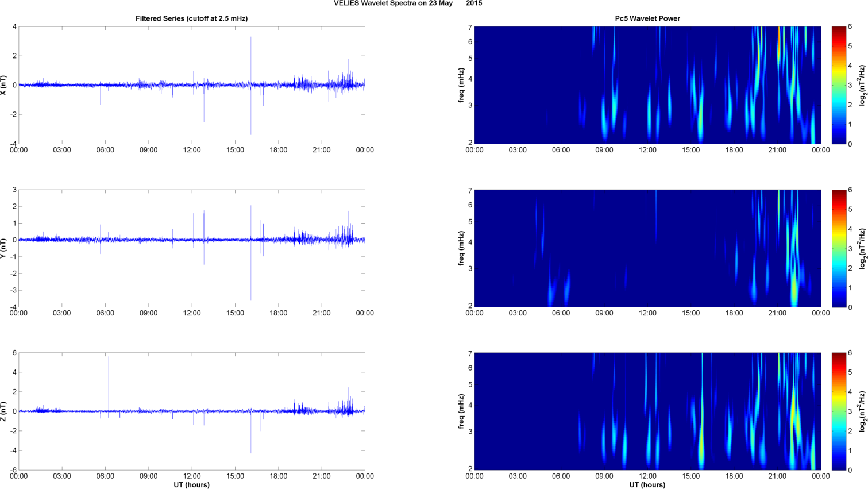Select the 'Filtered Series (cutoff at 2.5 mHz)' heading
The height and width of the screenshot is (489, 868).
click(x=192, y=18)
